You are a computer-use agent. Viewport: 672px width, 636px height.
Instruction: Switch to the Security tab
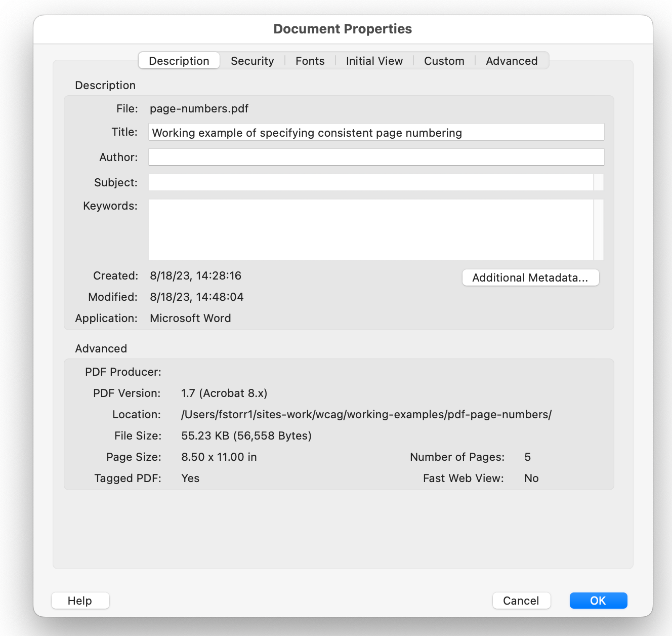pos(252,61)
